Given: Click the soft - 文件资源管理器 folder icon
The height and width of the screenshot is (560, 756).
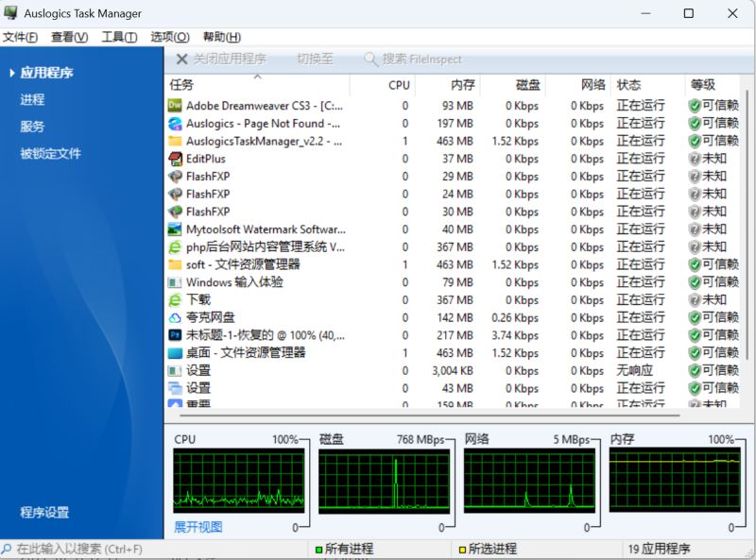Looking at the screenshot, I should pos(175,264).
